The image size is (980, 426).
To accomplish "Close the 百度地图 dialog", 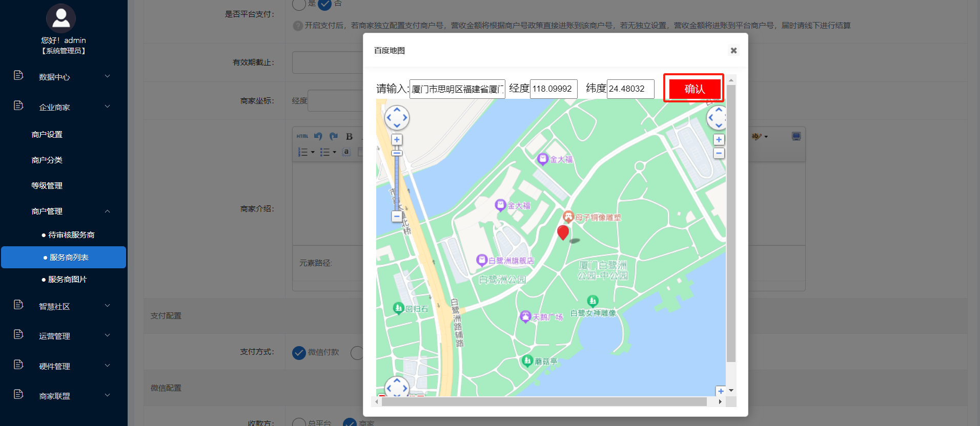I will [x=733, y=50].
